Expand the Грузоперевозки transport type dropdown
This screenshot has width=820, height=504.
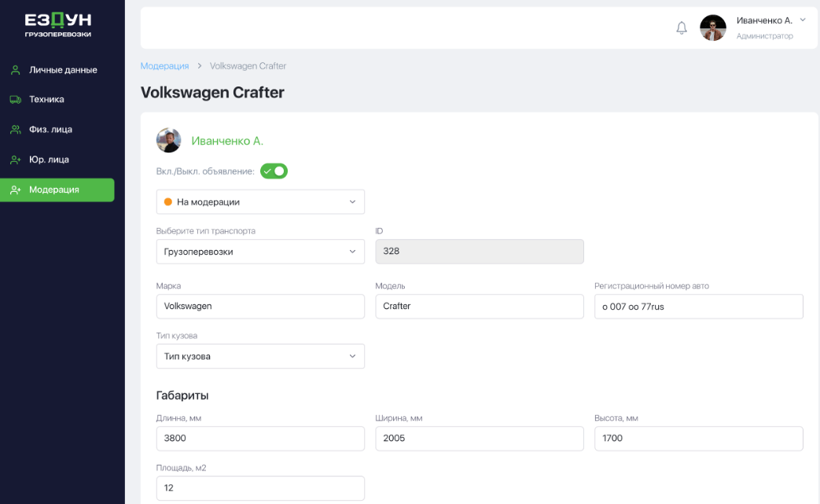[x=260, y=252]
